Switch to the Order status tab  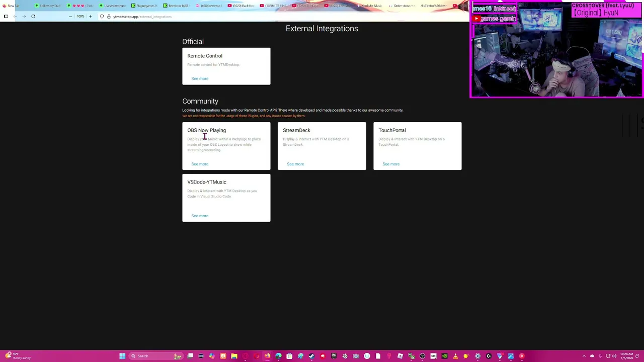(401, 6)
